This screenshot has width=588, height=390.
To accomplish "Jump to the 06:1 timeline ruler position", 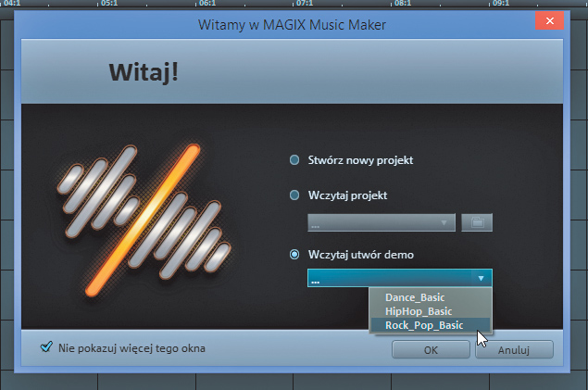I will tap(206, 4).
